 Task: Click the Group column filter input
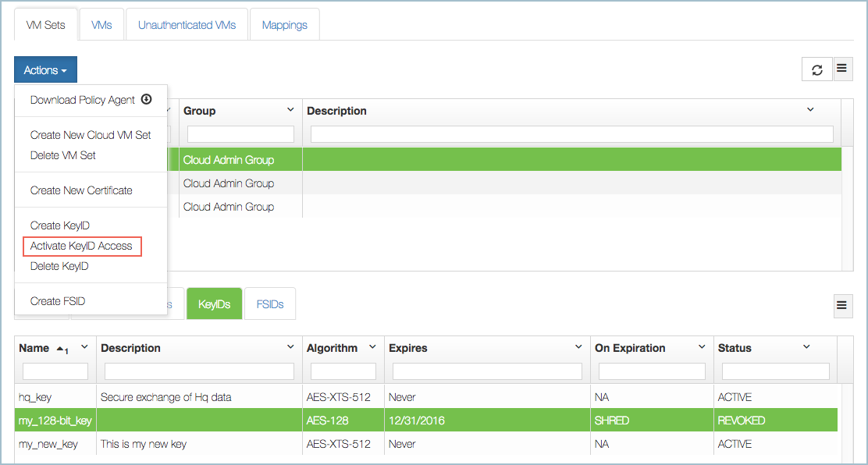(240, 134)
